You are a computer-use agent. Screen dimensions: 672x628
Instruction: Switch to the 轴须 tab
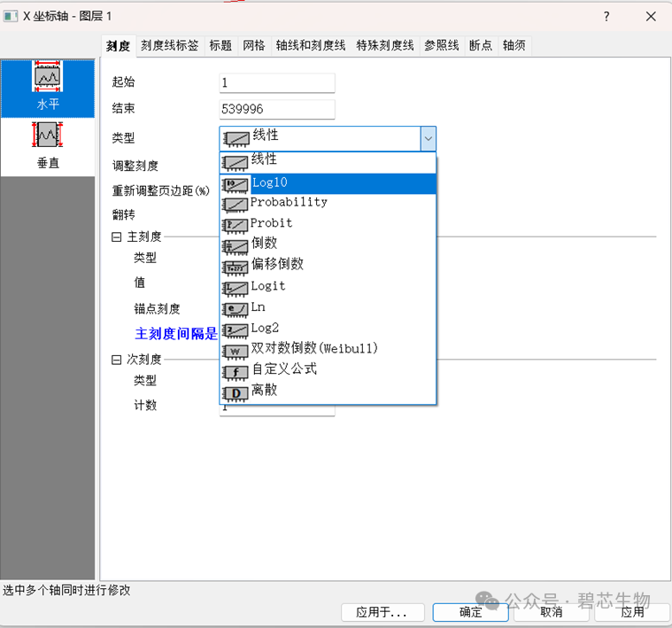pyautogui.click(x=514, y=45)
